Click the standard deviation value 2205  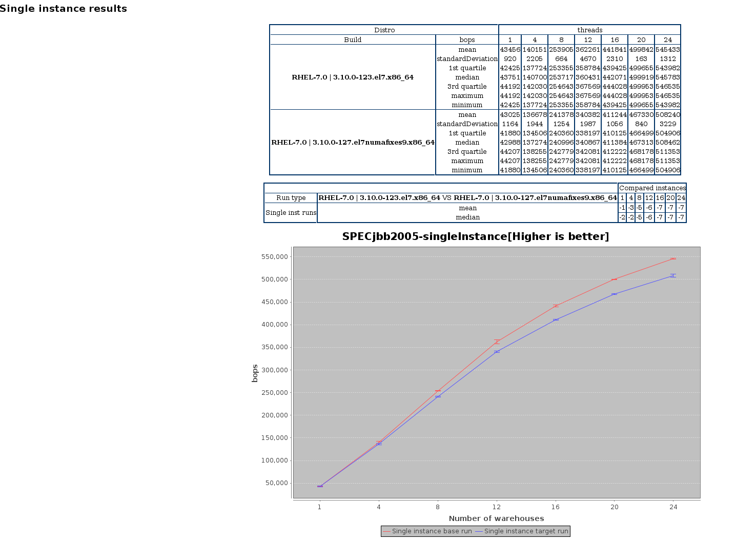[x=535, y=59]
